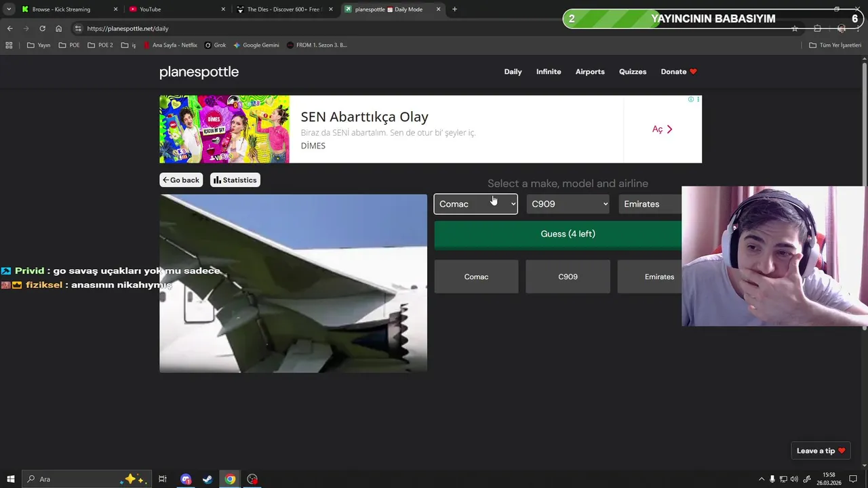Open the Grok bookmark

216,45
